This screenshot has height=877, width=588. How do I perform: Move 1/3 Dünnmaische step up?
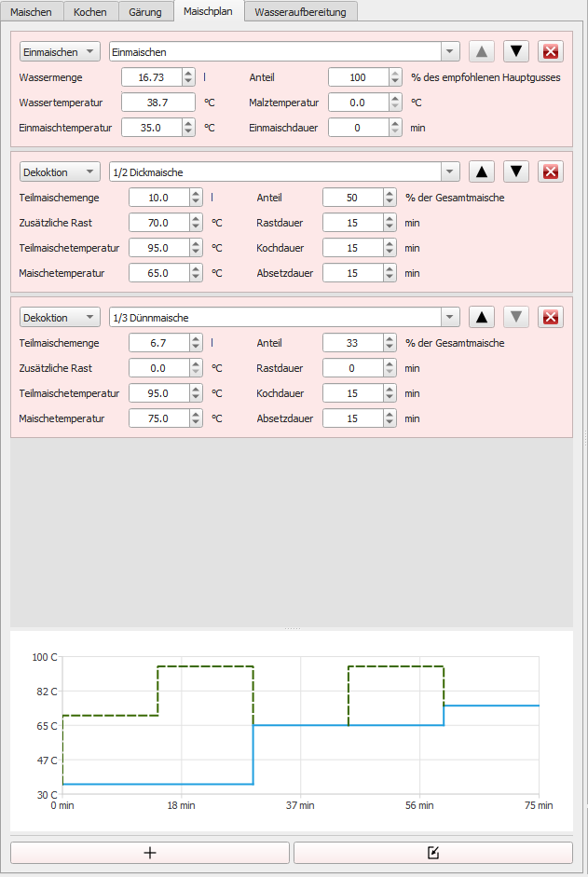481,317
